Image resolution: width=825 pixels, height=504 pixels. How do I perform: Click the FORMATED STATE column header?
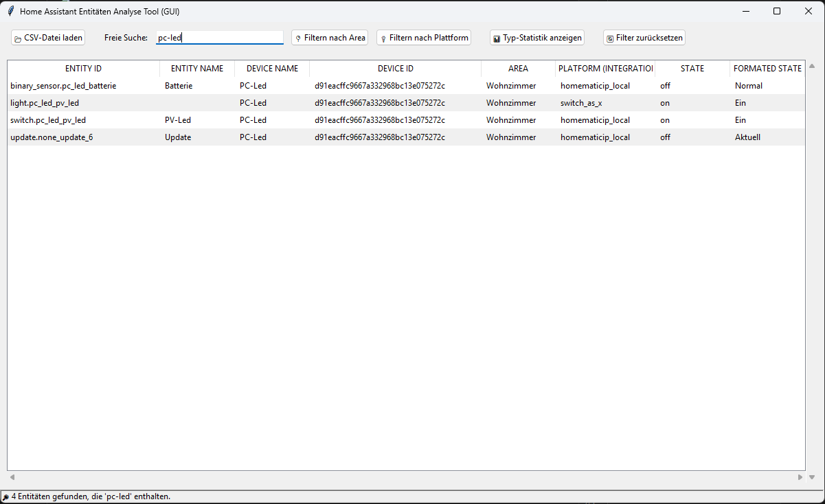767,69
